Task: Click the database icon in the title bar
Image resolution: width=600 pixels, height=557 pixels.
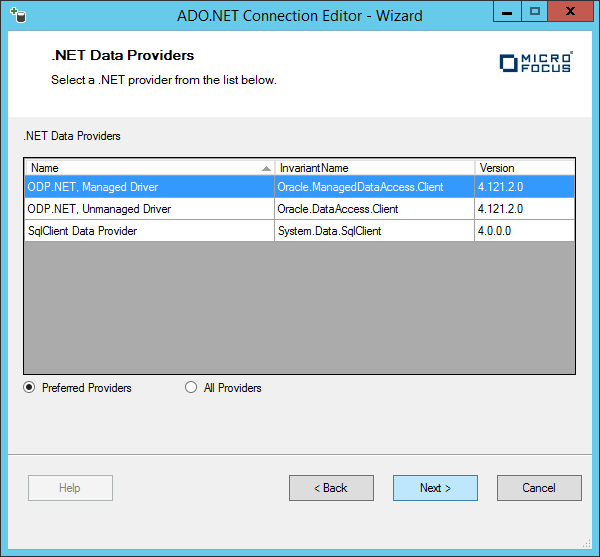Action: [x=18, y=15]
